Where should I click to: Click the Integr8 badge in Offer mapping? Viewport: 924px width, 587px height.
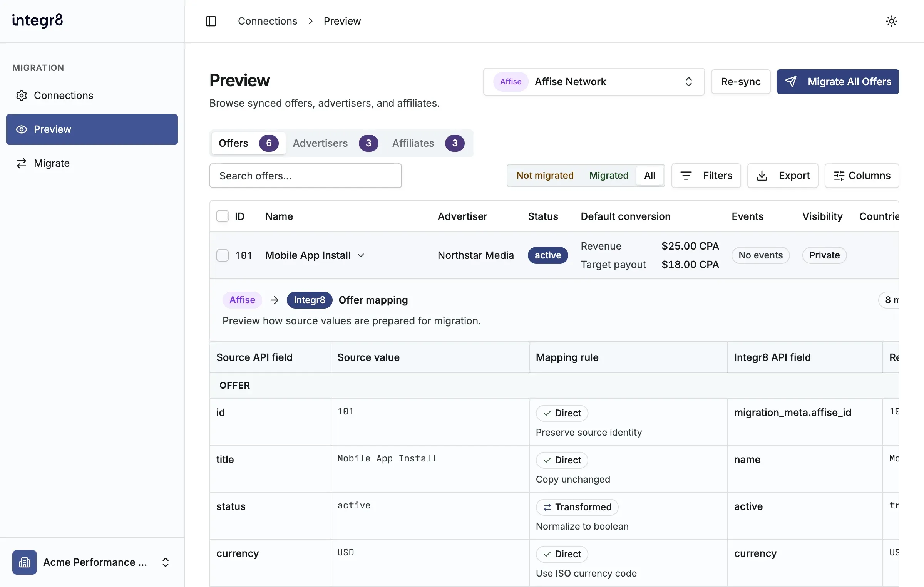310,300
